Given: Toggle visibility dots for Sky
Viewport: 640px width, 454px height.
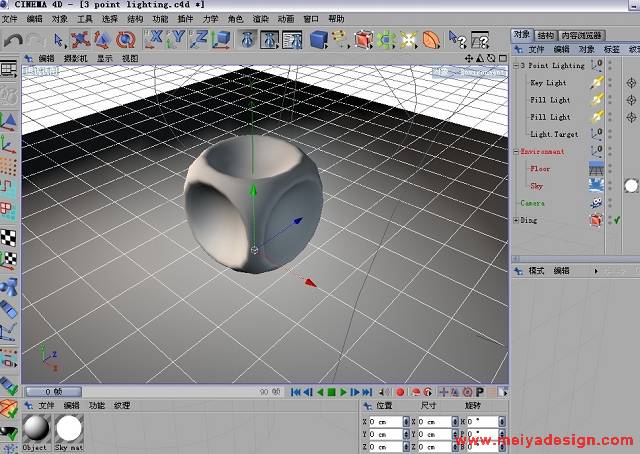Looking at the screenshot, I should coord(610,185).
